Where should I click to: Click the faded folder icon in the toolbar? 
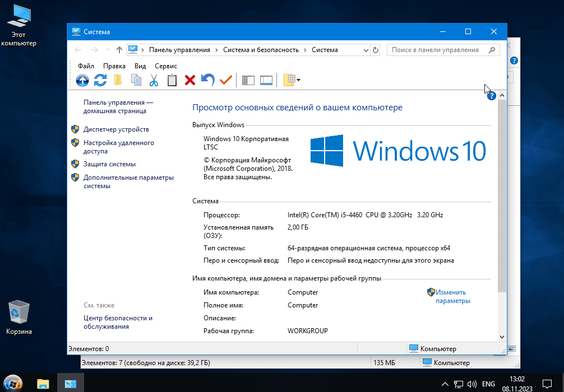(118, 80)
